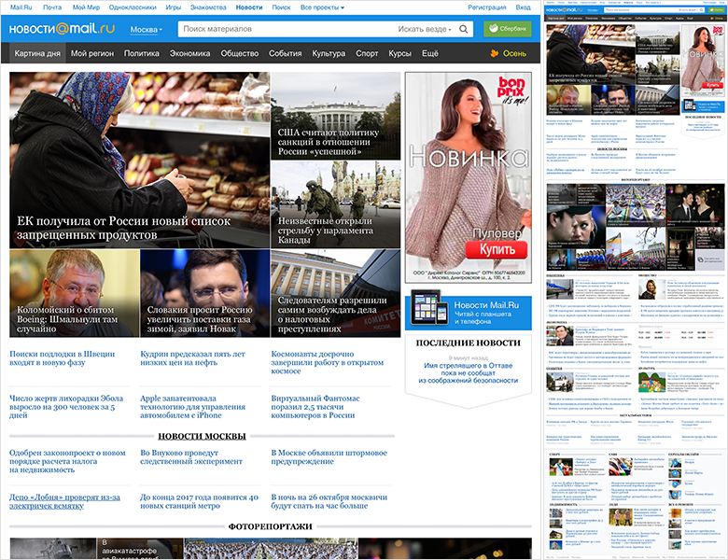The height and width of the screenshot is (560, 728).
Task: Open Виртуальный Фантомас headline
Action: [x=315, y=406]
